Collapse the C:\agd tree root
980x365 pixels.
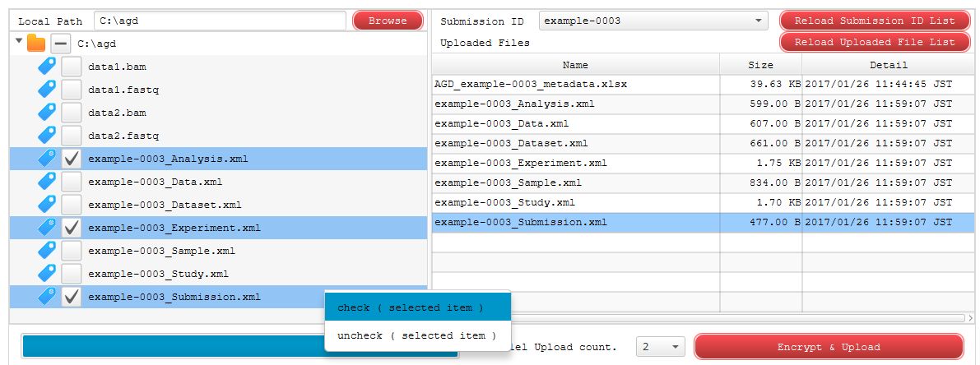pos(19,40)
